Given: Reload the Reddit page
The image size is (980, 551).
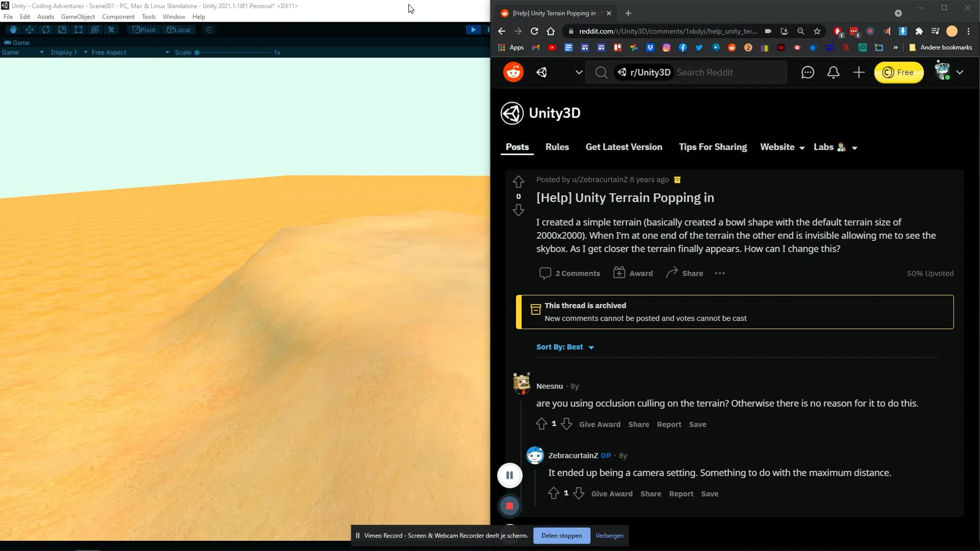Looking at the screenshot, I should click(x=534, y=31).
